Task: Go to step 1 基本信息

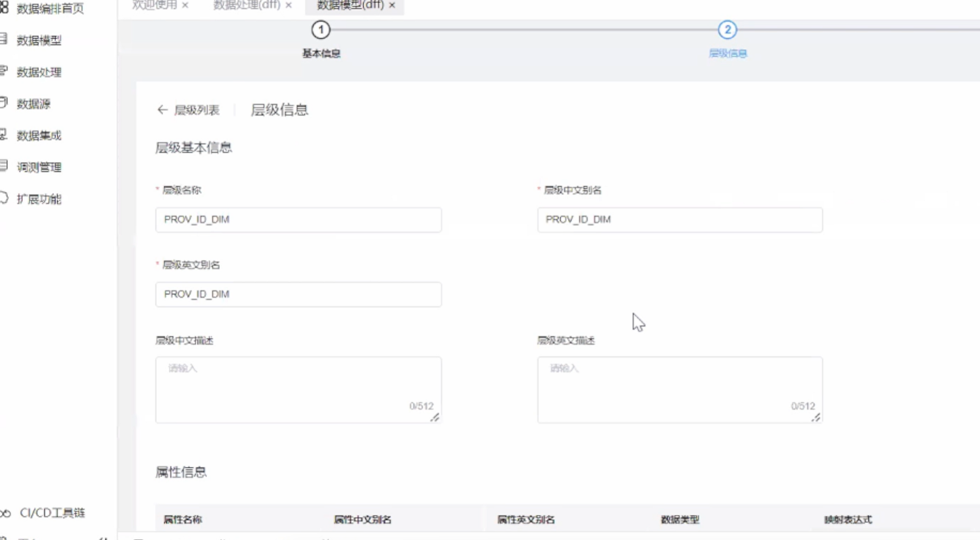Action: (321, 30)
